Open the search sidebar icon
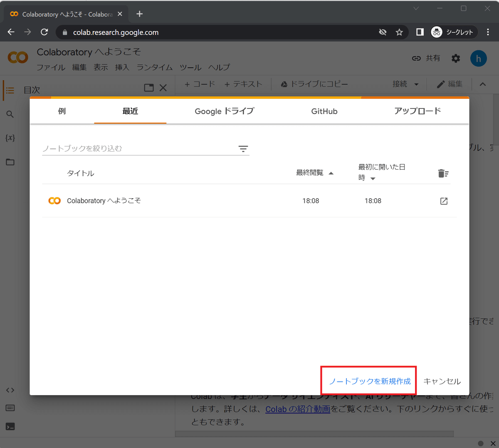499x448 pixels. [x=10, y=114]
